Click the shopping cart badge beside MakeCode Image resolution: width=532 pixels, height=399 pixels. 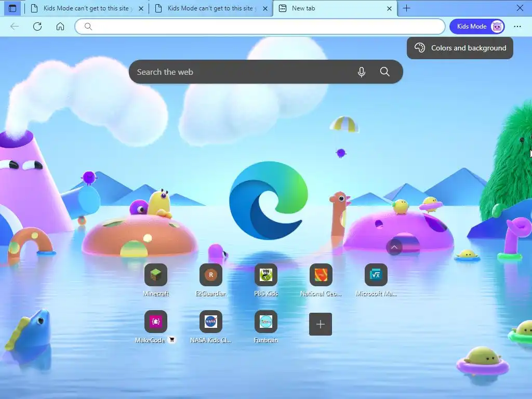click(172, 340)
